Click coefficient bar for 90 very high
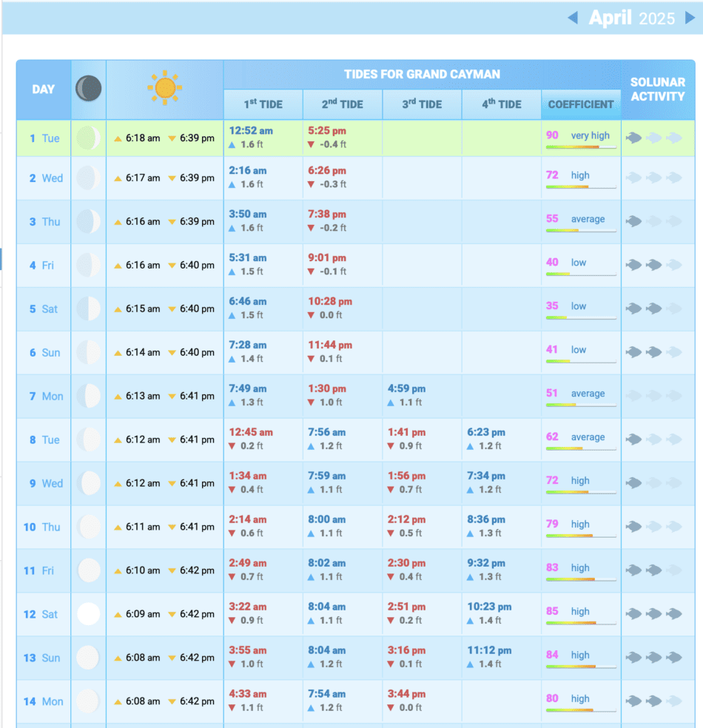This screenshot has height=728, width=703. [581, 147]
